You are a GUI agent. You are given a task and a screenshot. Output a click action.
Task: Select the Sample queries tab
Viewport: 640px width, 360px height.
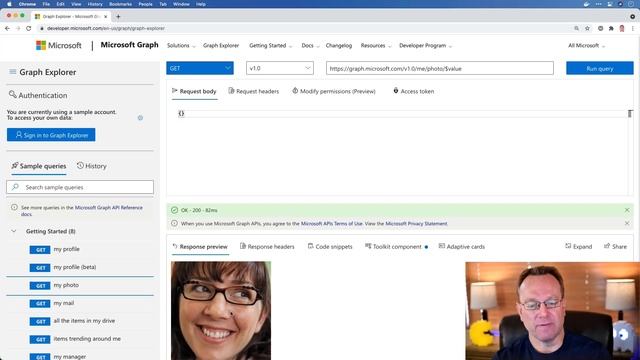pyautogui.click(x=39, y=166)
